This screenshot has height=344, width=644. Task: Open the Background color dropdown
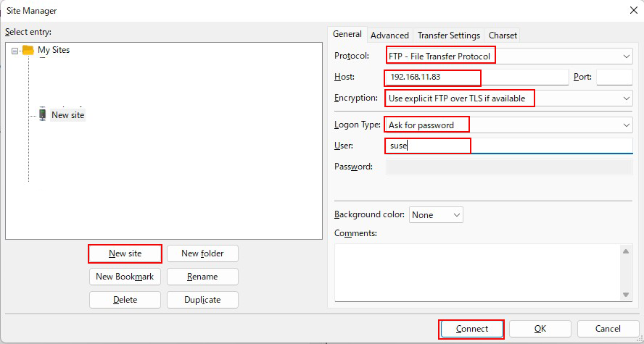436,215
